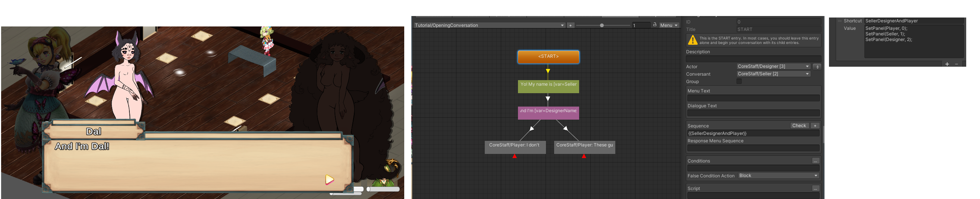The image size is (980, 199).
Task: Click the yellow warning icon in the START notice
Action: 693,40
